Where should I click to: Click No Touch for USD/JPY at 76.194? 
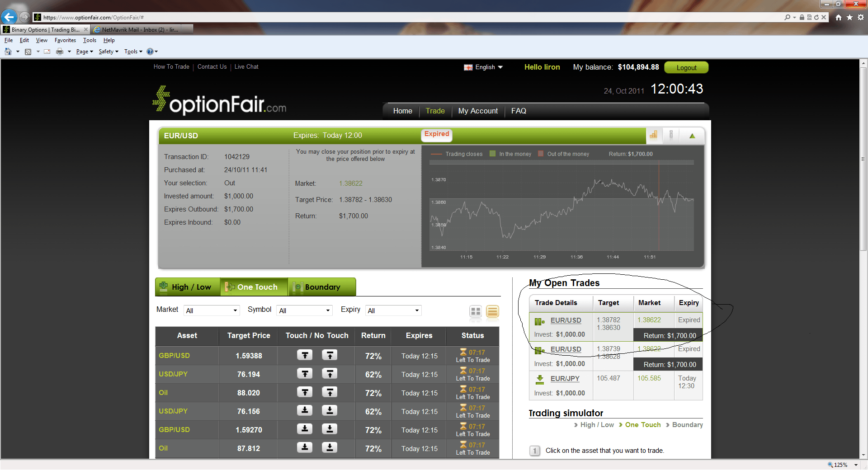[x=330, y=374]
